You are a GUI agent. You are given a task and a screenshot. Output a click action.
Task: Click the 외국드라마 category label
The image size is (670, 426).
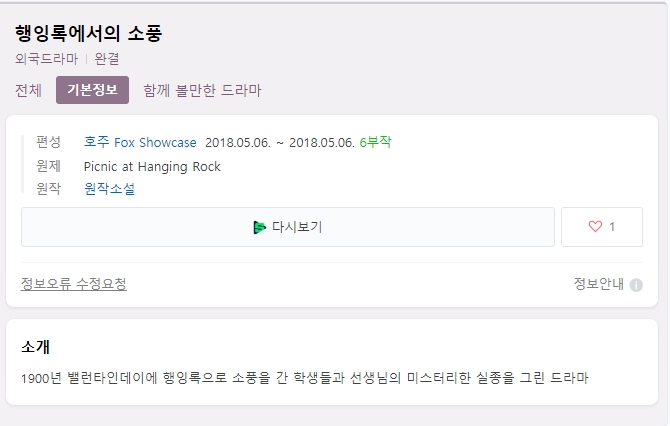click(47, 59)
